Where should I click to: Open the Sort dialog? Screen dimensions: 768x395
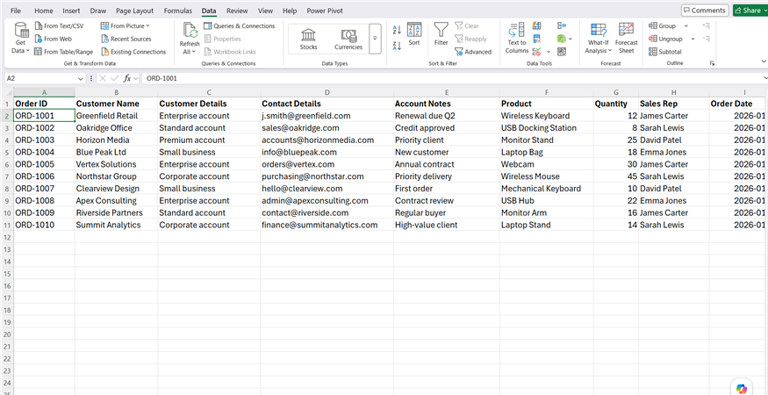(x=414, y=34)
